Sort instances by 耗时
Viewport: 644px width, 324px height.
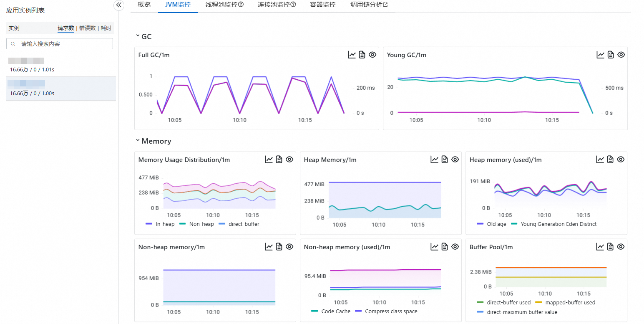click(106, 28)
